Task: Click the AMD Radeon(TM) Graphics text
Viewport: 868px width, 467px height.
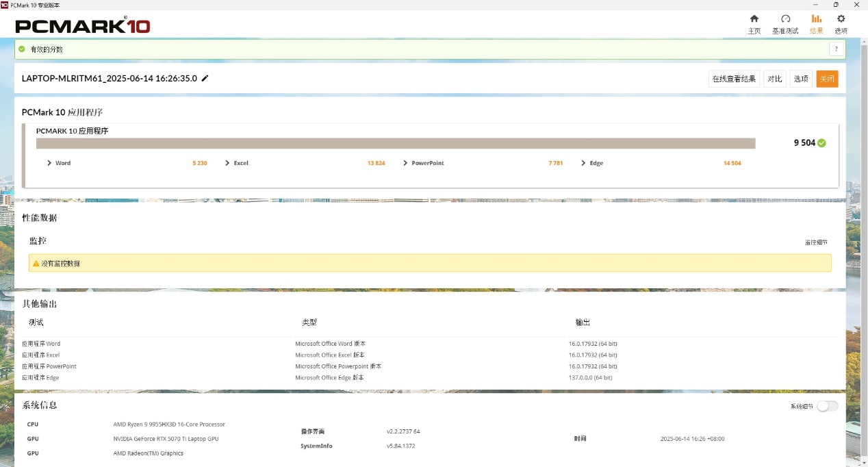Action: [148, 453]
